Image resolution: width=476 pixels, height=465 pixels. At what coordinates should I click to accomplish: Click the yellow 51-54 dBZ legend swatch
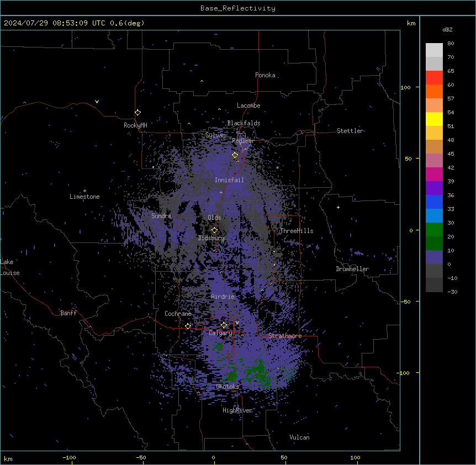(x=434, y=119)
